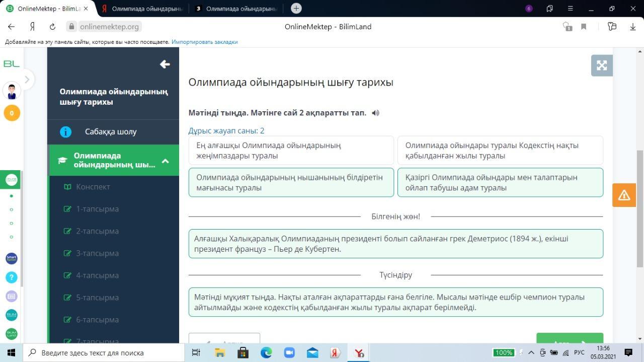Click the Windows taskbar search field
The width and height of the screenshot is (644, 362).
(x=106, y=353)
